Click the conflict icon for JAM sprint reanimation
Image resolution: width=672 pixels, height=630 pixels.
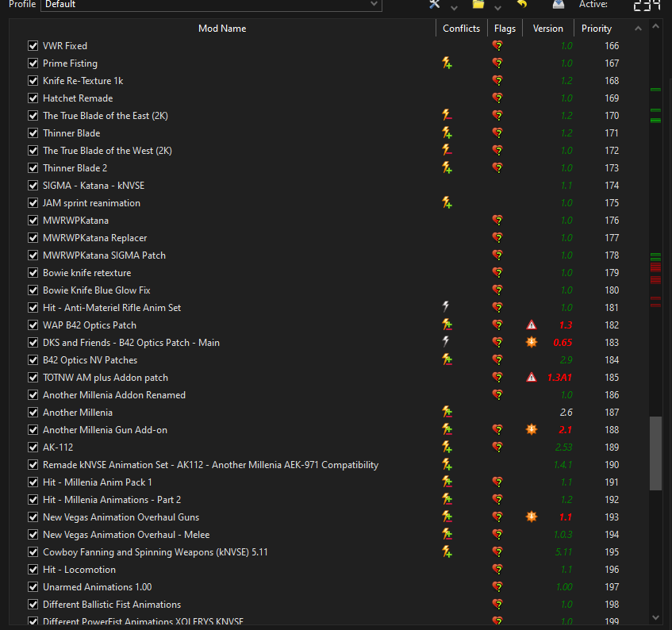tap(447, 203)
